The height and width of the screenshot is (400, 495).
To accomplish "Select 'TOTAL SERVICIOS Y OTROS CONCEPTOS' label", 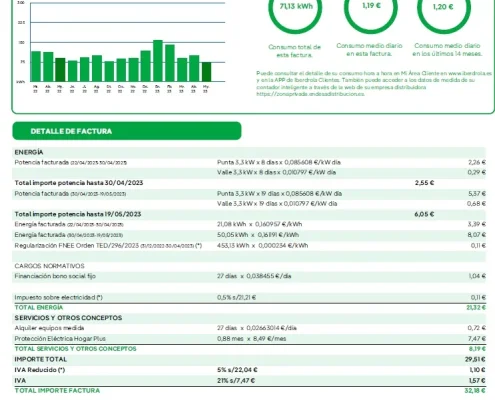I will pos(75,349).
